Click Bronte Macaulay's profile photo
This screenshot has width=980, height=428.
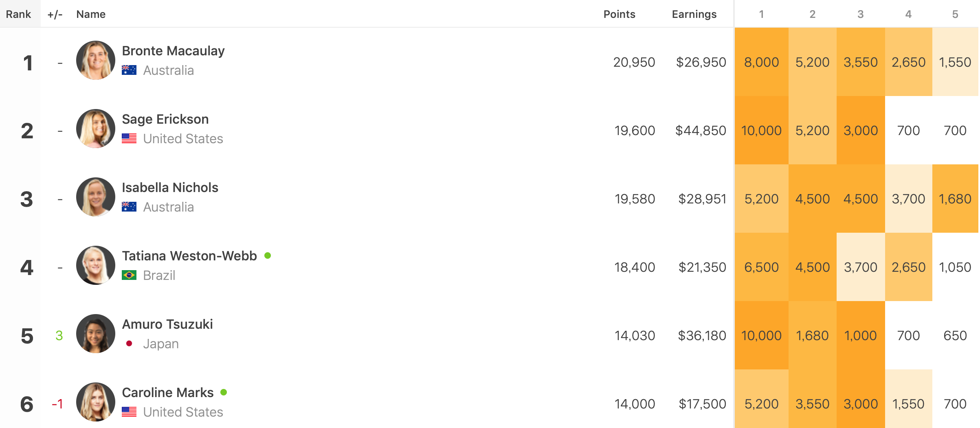point(96,60)
